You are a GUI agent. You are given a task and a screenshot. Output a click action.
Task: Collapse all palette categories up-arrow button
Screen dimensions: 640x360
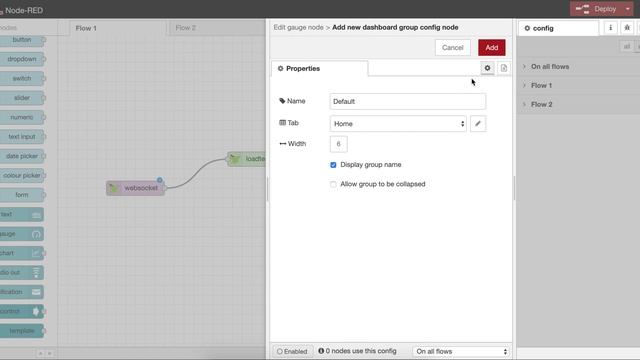point(40,353)
